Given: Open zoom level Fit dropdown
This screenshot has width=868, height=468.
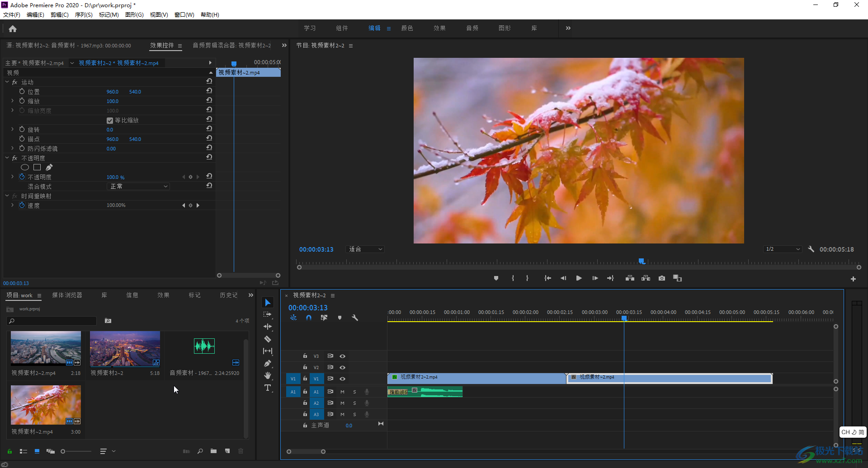Looking at the screenshot, I should click(365, 249).
